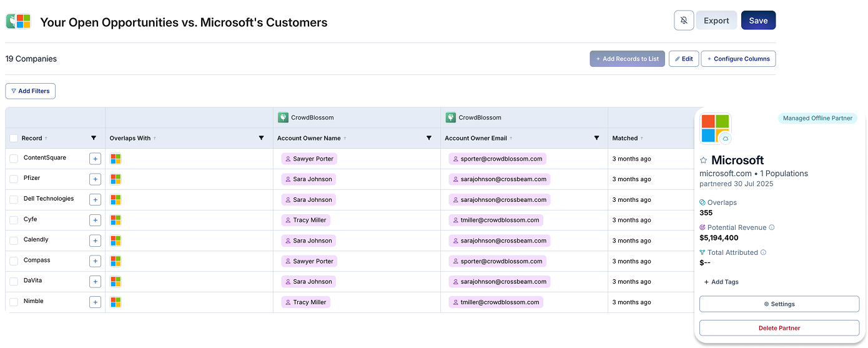Screen dimensions: 868x348
Task: Check the Compass row checkbox
Action: [14, 261]
